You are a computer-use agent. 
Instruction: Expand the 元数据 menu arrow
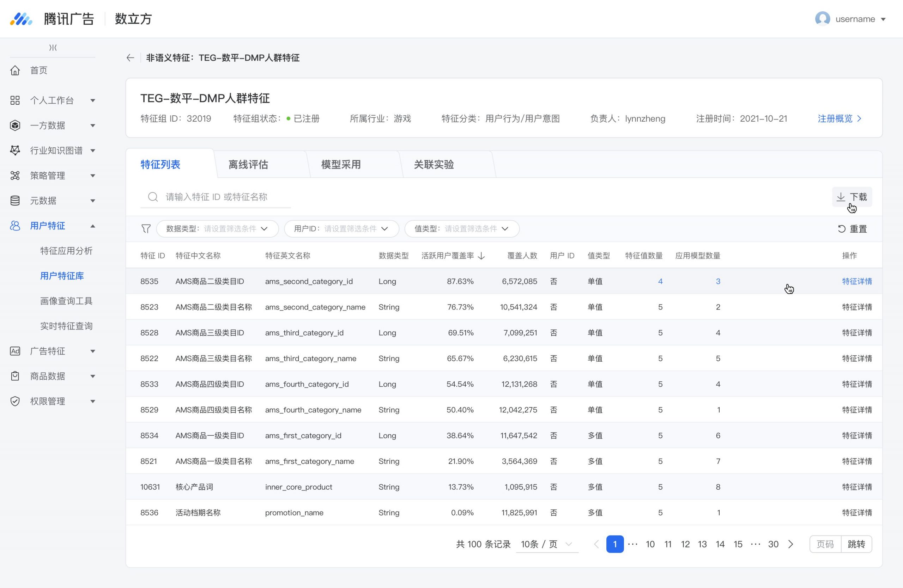coord(92,201)
